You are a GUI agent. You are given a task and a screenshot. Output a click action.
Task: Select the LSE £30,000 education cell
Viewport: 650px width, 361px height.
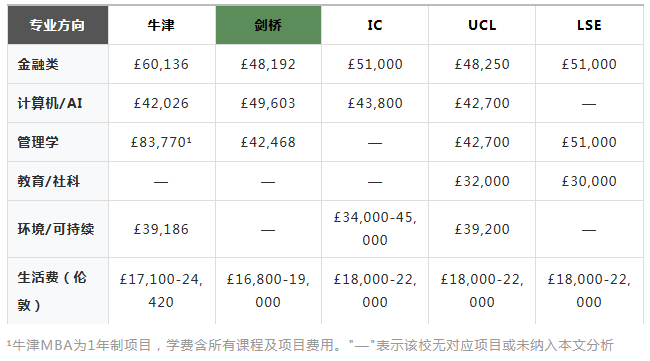coord(589,181)
